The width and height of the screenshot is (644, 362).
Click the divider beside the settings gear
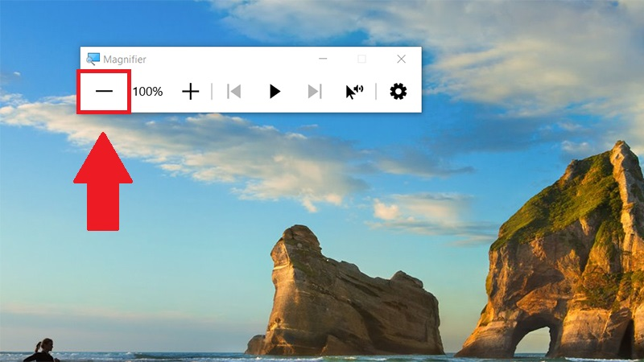(376, 91)
